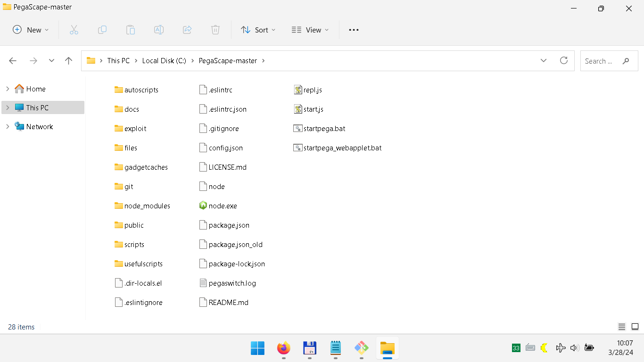Open the See more ellipsis menu
The width and height of the screenshot is (644, 362).
coord(354,30)
